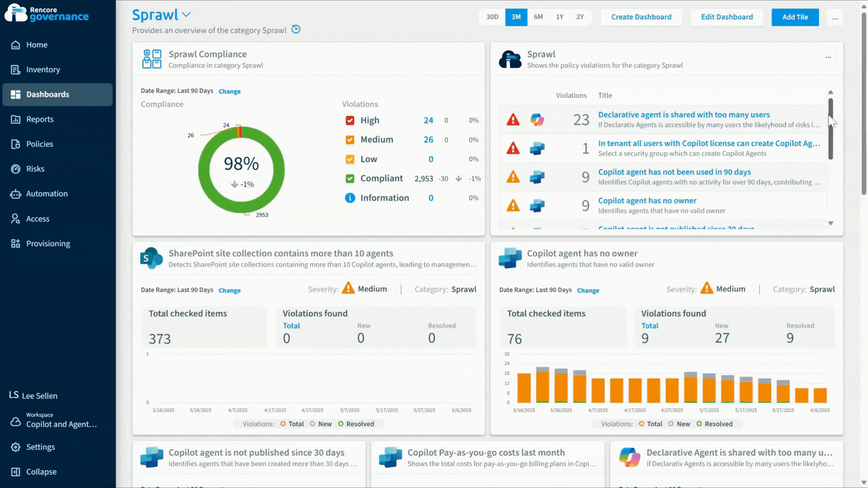Expand the Sprawl dashboard title dropdown
868x488 pixels.
click(x=186, y=15)
